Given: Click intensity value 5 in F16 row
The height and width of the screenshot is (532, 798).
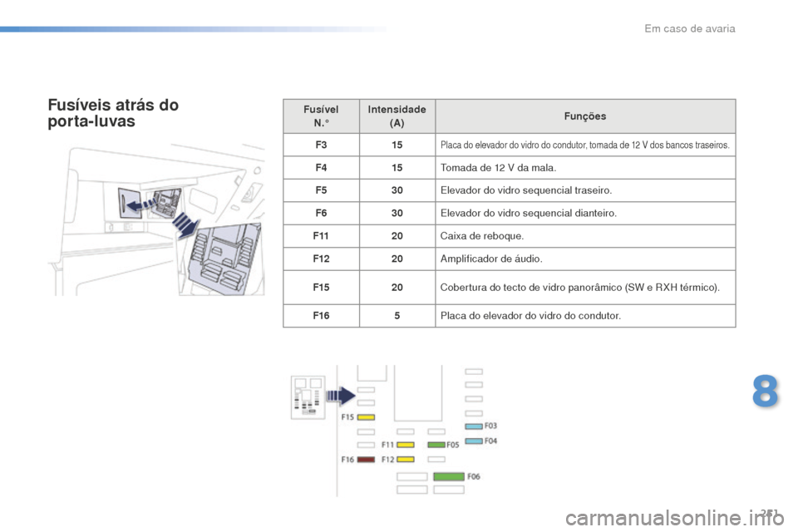Looking at the screenshot, I should 397,316.
